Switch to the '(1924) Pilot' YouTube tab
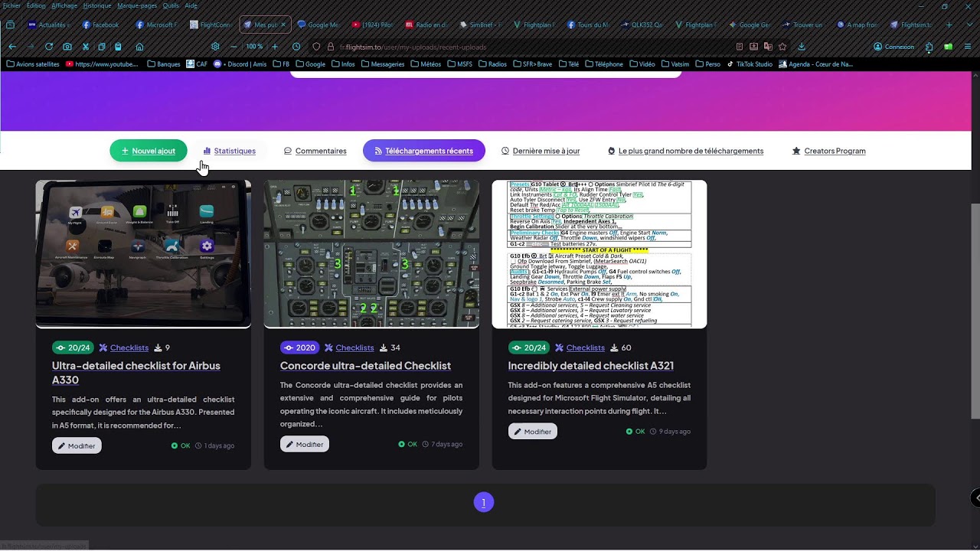This screenshot has width=980, height=551. tap(372, 24)
